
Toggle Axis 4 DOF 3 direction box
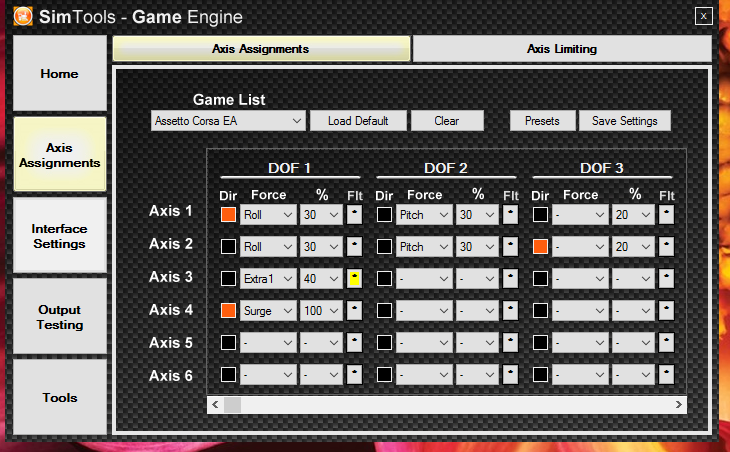540,310
